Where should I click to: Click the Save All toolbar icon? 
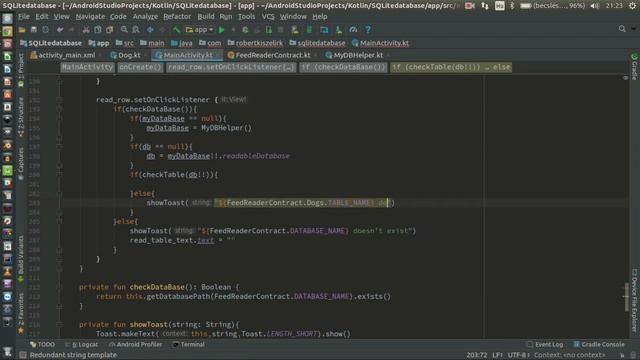coord(33,30)
